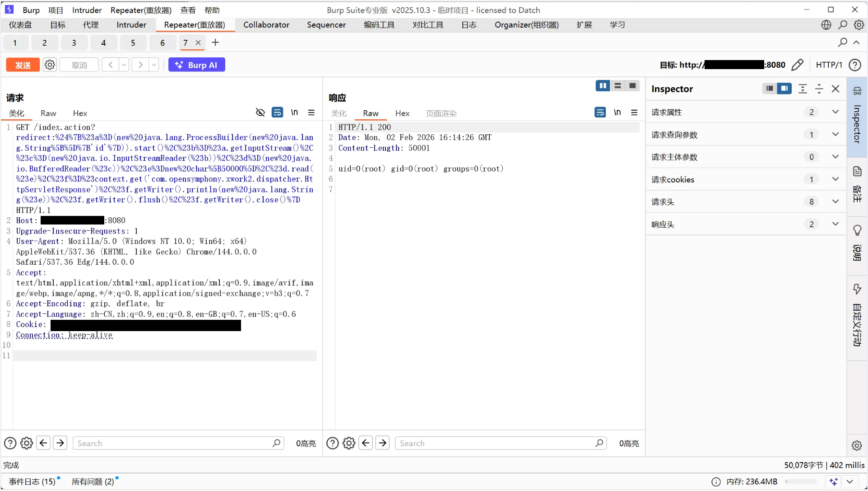This screenshot has width=868, height=491.
Task: Open request search settings gear
Action: (27, 443)
